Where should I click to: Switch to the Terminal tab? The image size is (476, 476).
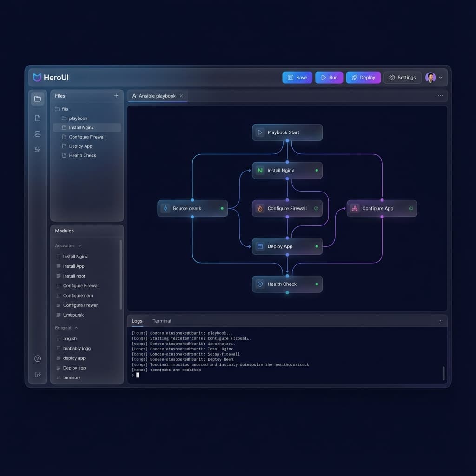point(162,321)
